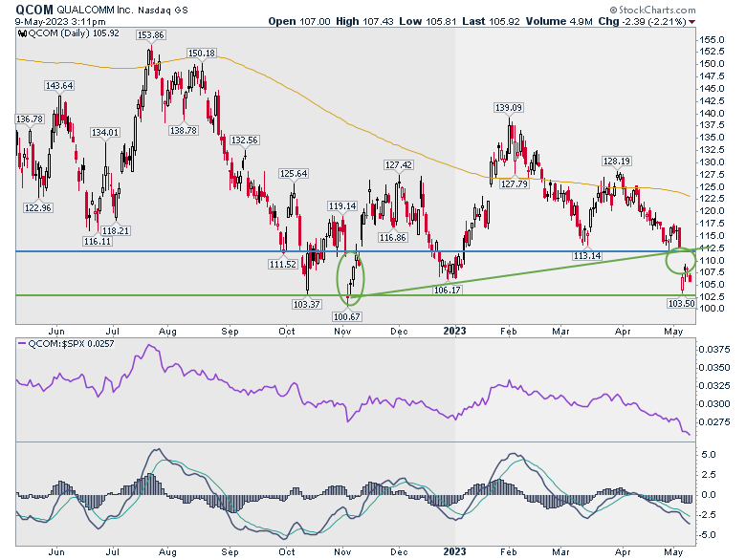Image resolution: width=746 pixels, height=560 pixels.
Task: Click the 127.79 price label
Action: tap(515, 183)
